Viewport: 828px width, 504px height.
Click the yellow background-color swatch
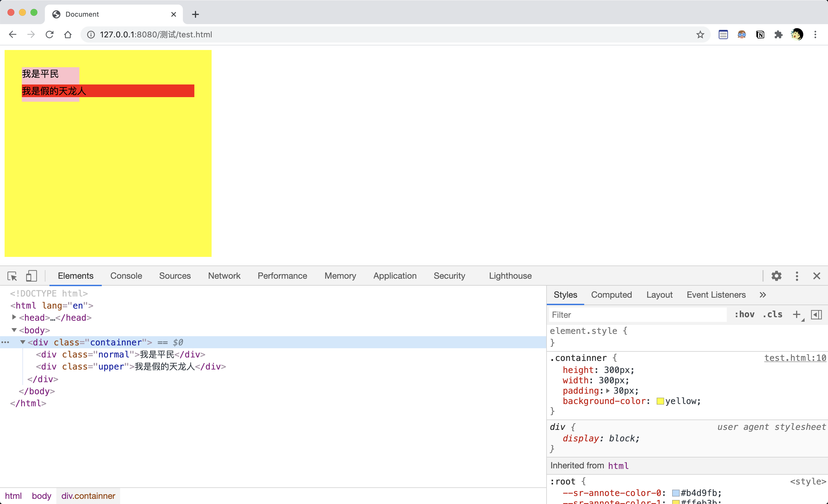tap(660, 401)
